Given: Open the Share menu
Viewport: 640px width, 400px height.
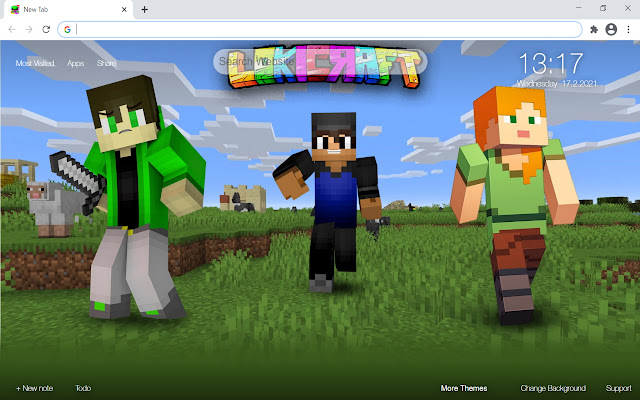Looking at the screenshot, I should pyautogui.click(x=106, y=63).
